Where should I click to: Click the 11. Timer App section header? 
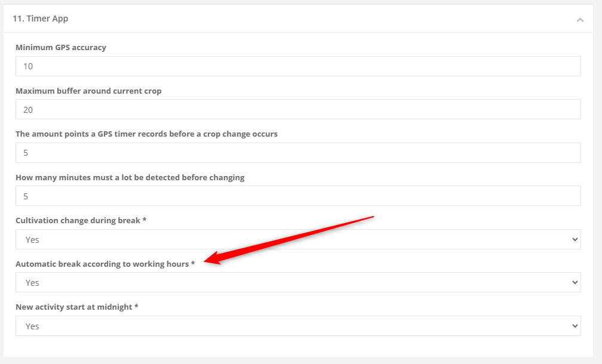point(298,18)
